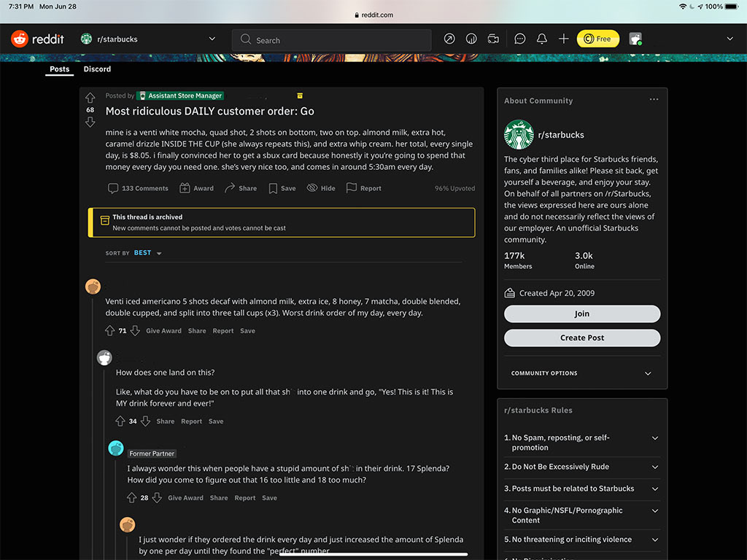The height and width of the screenshot is (560, 747).
Task: Open the Former Partner commenter's avatar
Action: [116, 448]
